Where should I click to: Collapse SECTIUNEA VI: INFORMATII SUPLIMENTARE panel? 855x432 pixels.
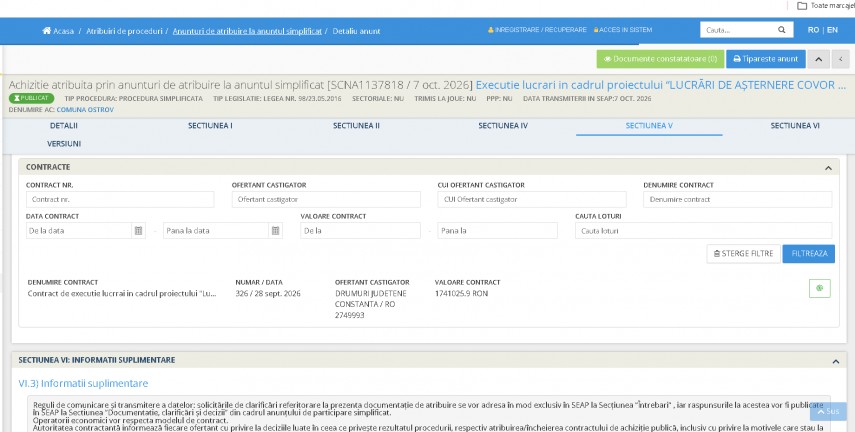pos(835,361)
